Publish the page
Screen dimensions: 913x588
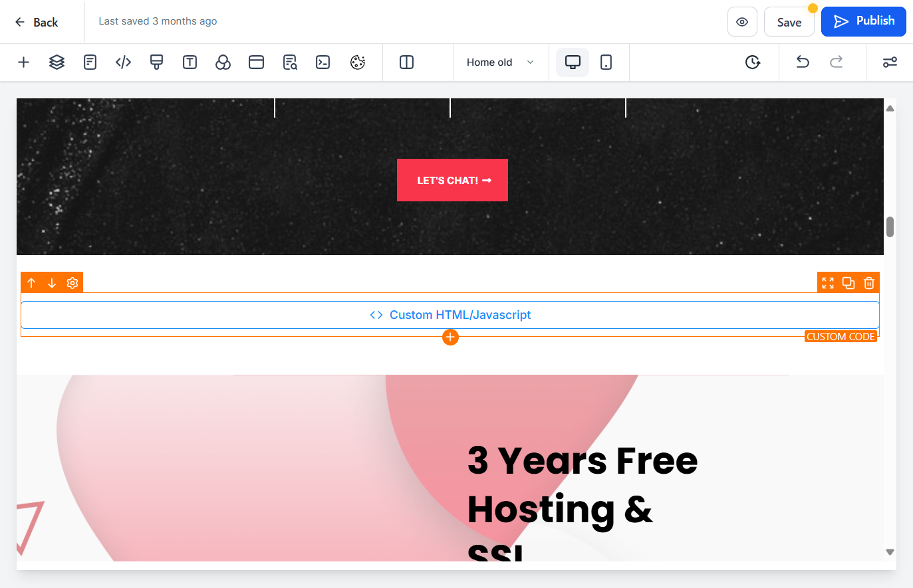pos(864,21)
